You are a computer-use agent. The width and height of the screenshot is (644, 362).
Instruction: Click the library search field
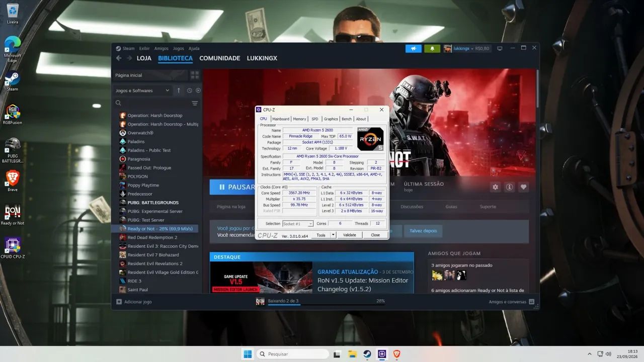pyautogui.click(x=151, y=103)
